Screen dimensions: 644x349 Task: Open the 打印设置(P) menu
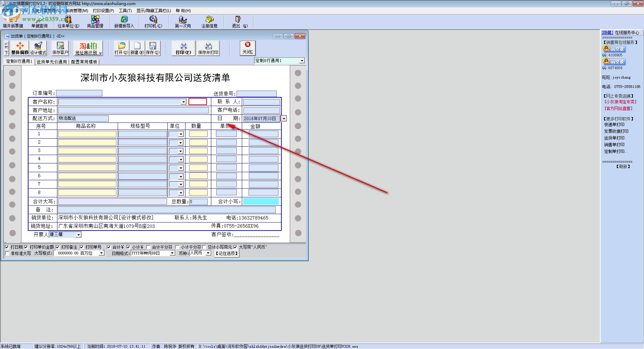point(103,11)
